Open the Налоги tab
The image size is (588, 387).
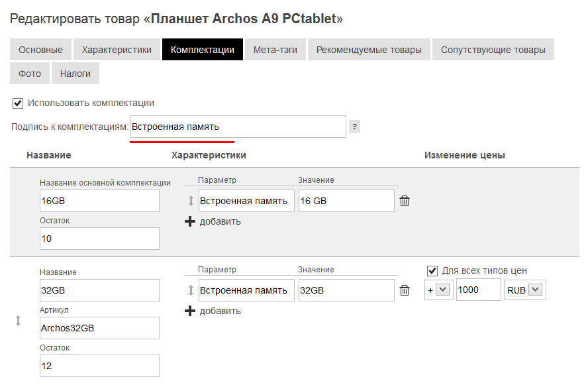[75, 74]
